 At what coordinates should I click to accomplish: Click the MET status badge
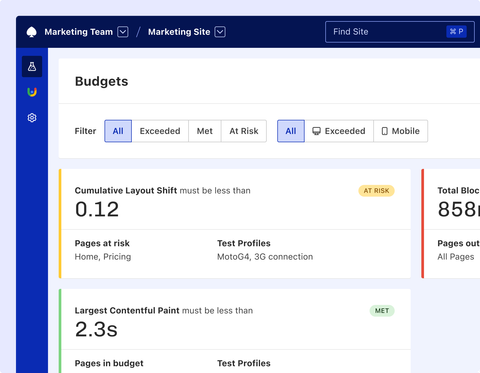coord(382,311)
